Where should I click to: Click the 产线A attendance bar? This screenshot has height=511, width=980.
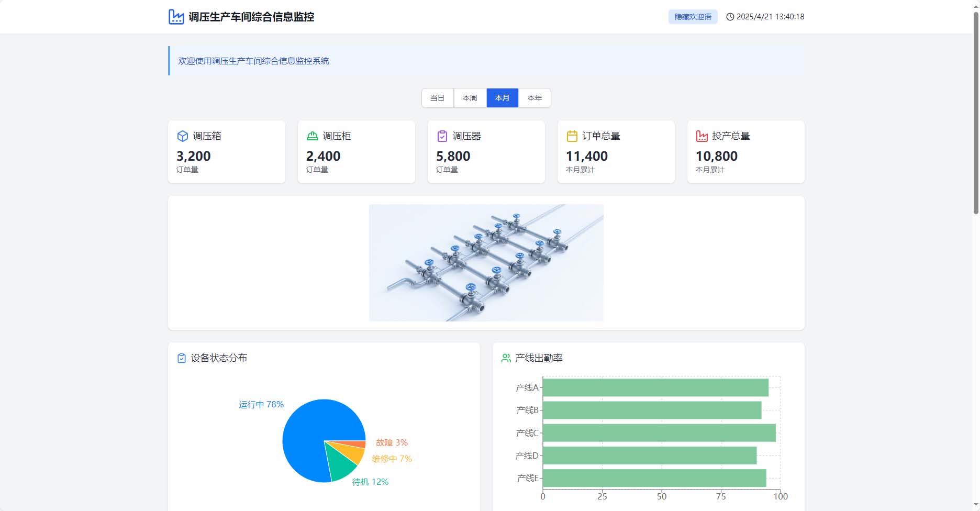click(x=655, y=387)
